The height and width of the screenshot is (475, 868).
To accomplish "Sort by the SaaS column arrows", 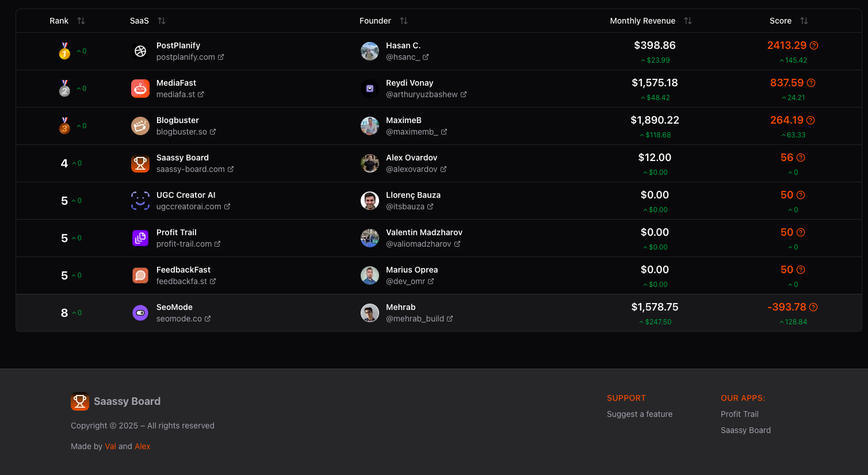I will pyautogui.click(x=162, y=21).
